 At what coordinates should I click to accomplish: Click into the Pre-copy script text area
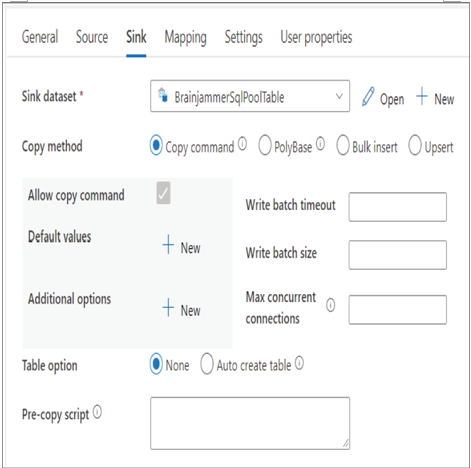[250, 423]
